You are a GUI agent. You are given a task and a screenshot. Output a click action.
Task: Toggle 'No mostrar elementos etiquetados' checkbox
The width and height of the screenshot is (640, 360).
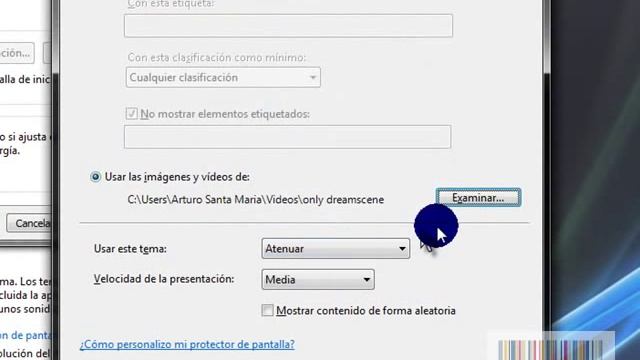point(131,113)
